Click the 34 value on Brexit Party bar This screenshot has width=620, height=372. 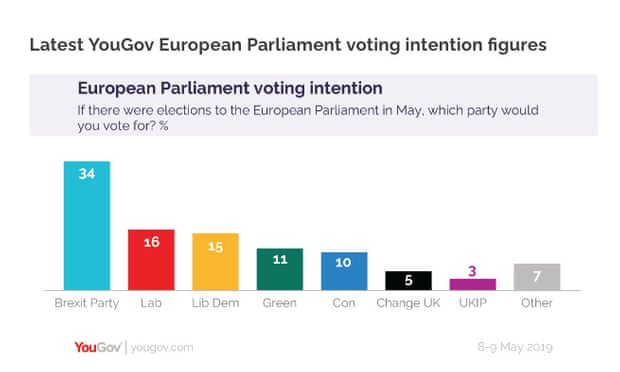click(x=87, y=174)
